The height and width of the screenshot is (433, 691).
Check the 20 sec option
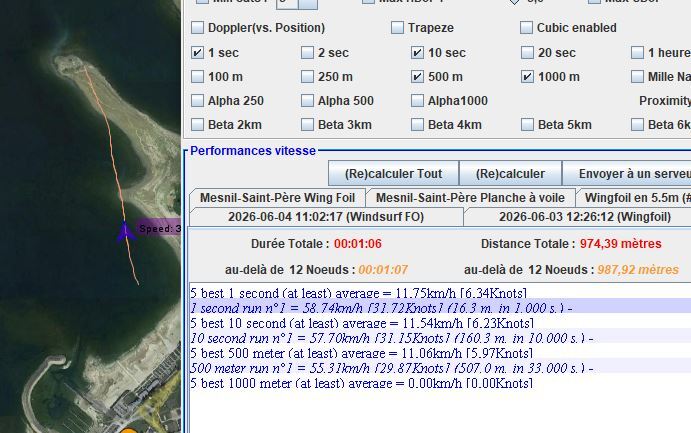tap(527, 53)
